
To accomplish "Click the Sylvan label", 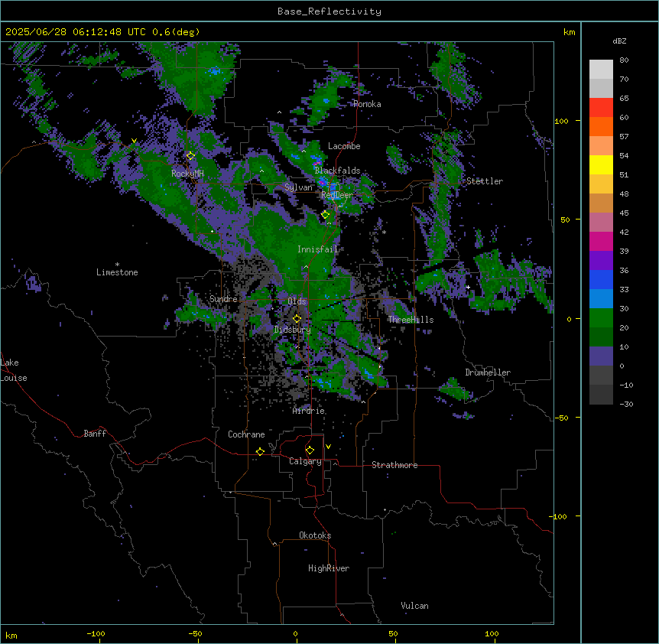I will 298,187.
